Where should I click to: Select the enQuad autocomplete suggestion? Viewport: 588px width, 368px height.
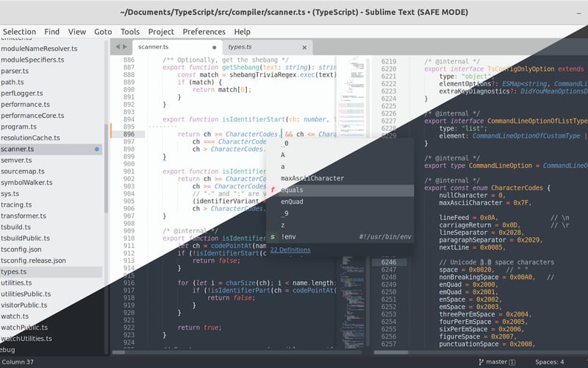(340, 202)
